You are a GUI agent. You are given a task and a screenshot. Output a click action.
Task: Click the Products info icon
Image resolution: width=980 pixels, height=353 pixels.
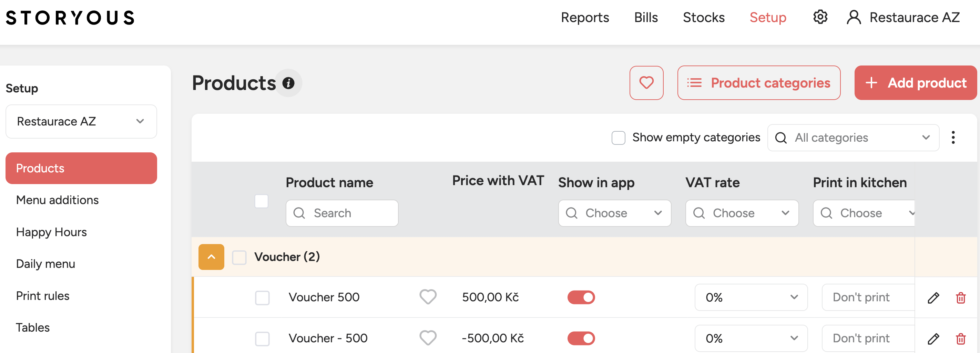[x=288, y=83]
